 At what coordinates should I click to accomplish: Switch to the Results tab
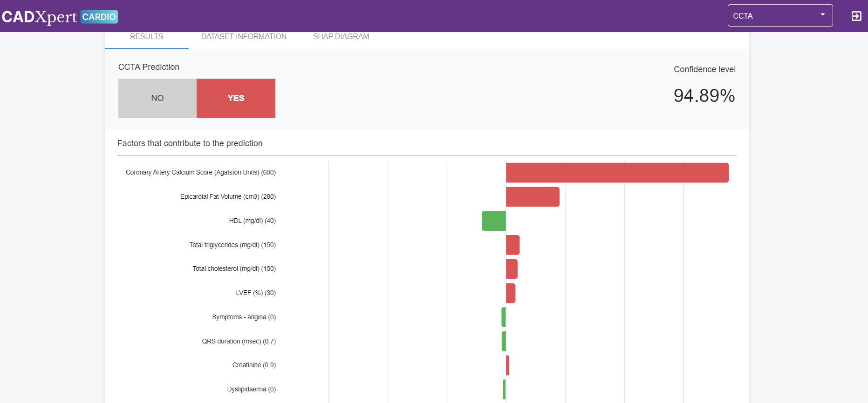click(146, 37)
